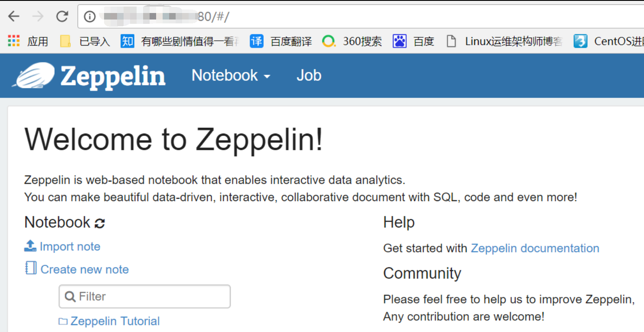Open the 百度翻译 bookmark icon

pos(256,40)
